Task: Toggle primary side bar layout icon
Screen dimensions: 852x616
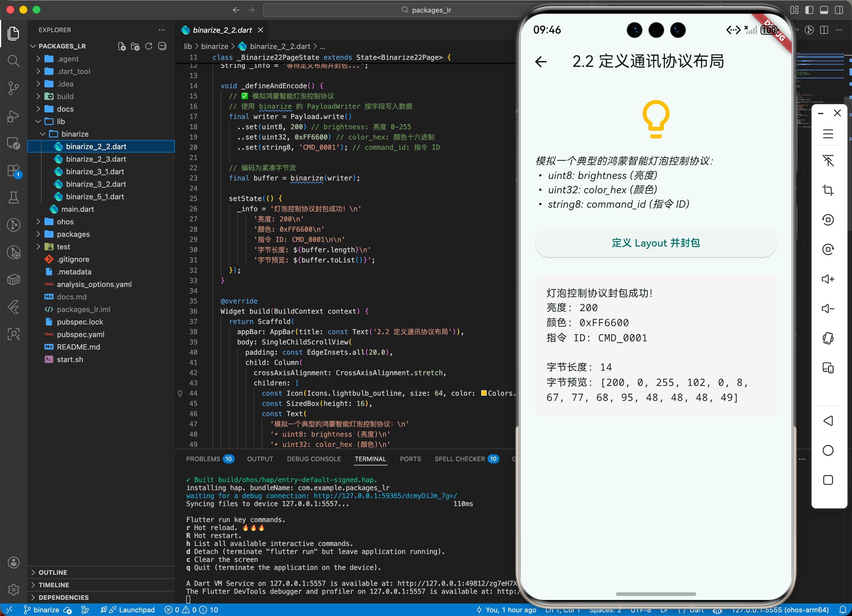Action: 809,10
